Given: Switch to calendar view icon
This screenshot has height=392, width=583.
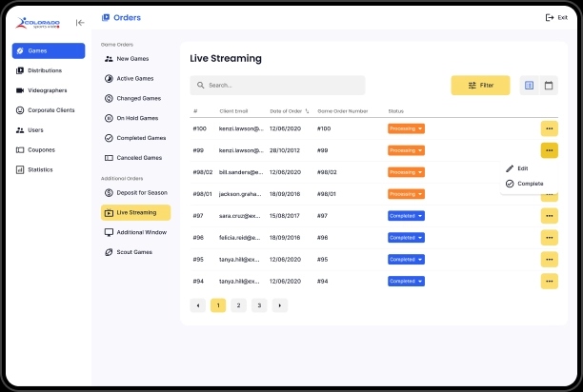Looking at the screenshot, I should point(549,86).
